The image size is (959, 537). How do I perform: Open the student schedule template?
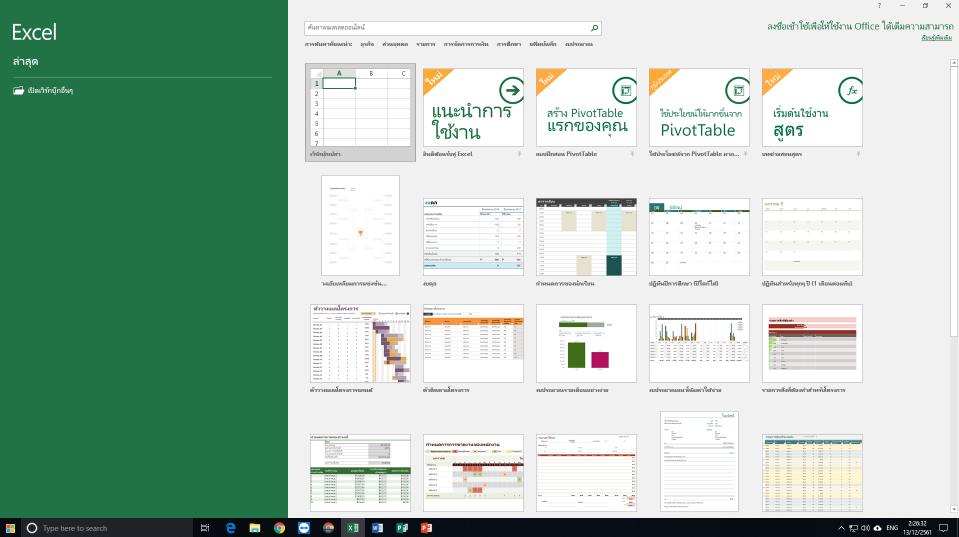point(586,237)
